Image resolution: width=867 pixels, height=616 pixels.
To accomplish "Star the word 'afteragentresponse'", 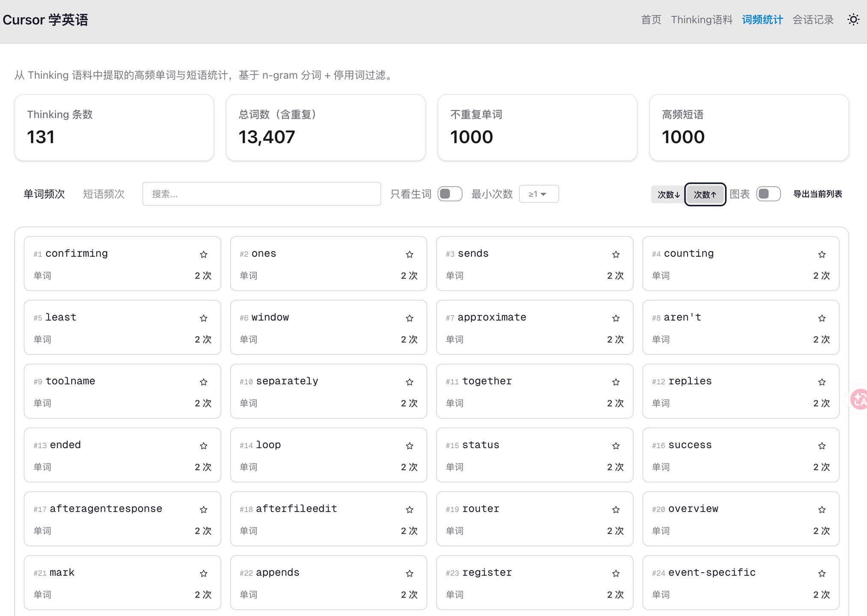I will pos(204,509).
